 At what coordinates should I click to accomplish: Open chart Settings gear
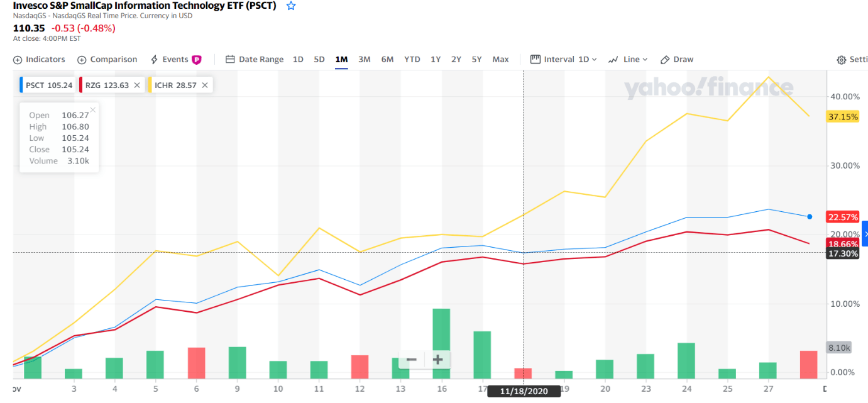[842, 60]
